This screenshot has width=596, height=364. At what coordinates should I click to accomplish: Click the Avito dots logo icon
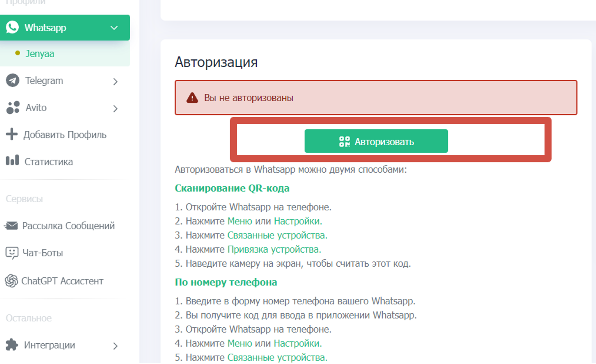coord(13,108)
